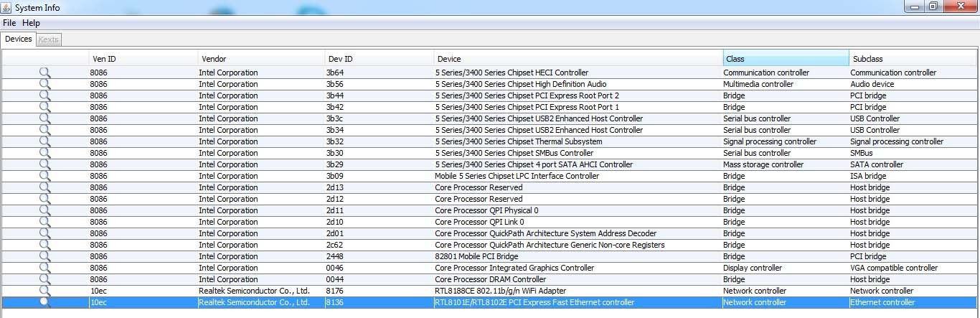Select the '3b64' Dev ID cell
This screenshot has width=980, height=318.
click(379, 73)
